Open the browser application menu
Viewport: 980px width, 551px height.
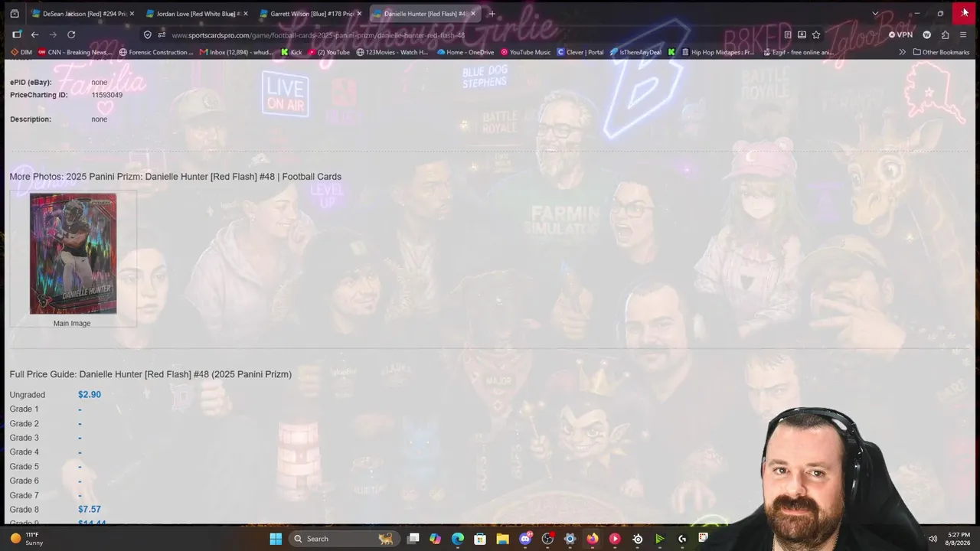click(963, 34)
